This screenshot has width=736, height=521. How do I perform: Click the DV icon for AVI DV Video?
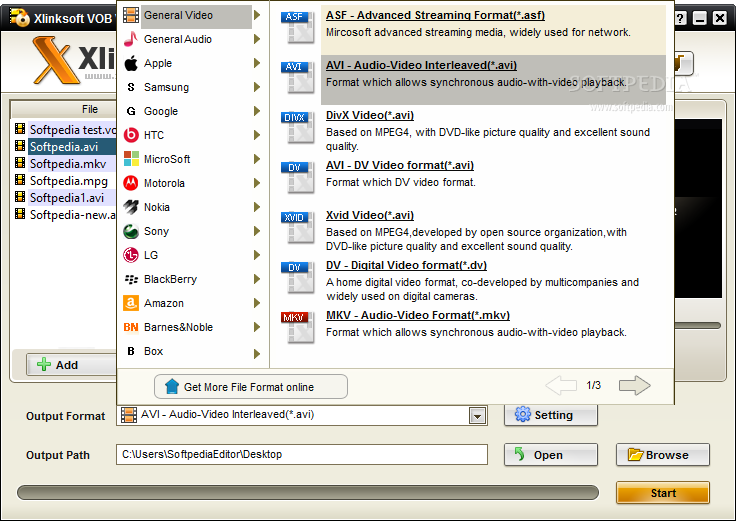pyautogui.click(x=298, y=177)
